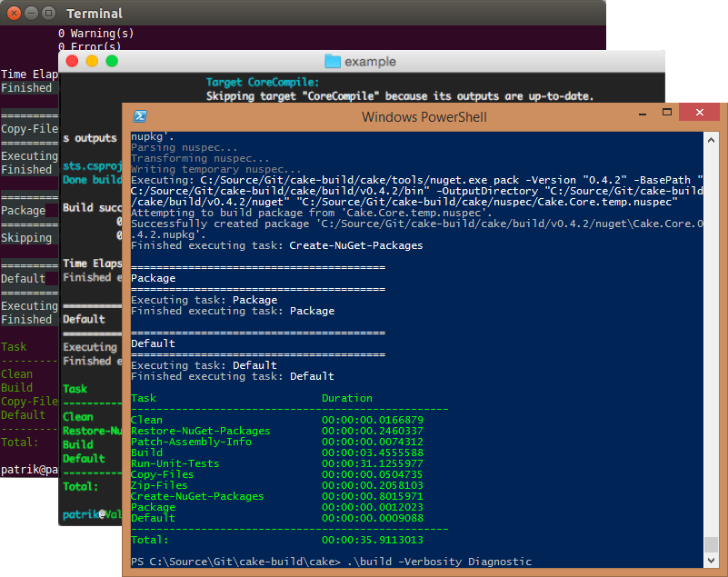Click yellow minimize light on example window
728x577 pixels.
click(x=91, y=61)
